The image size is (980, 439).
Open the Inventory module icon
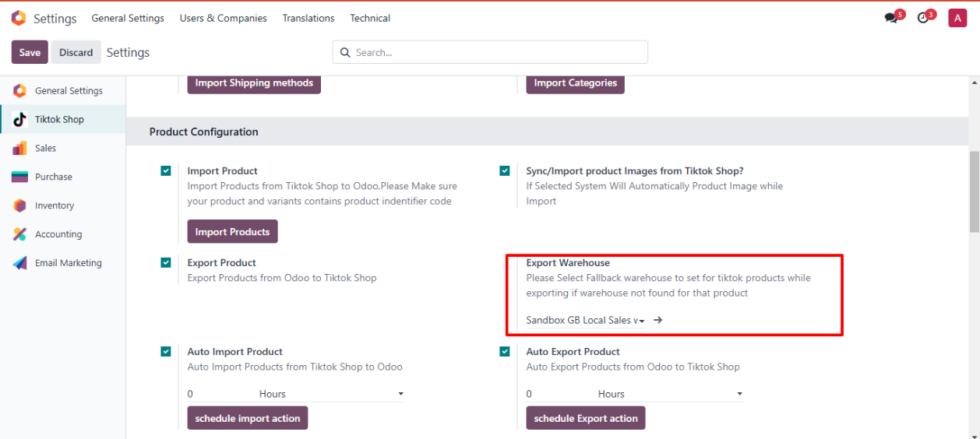point(19,205)
